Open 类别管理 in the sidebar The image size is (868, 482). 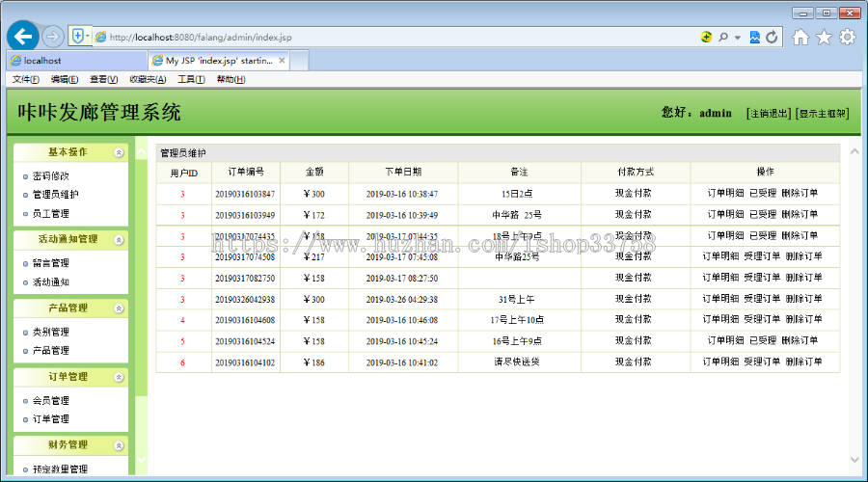[x=50, y=332]
